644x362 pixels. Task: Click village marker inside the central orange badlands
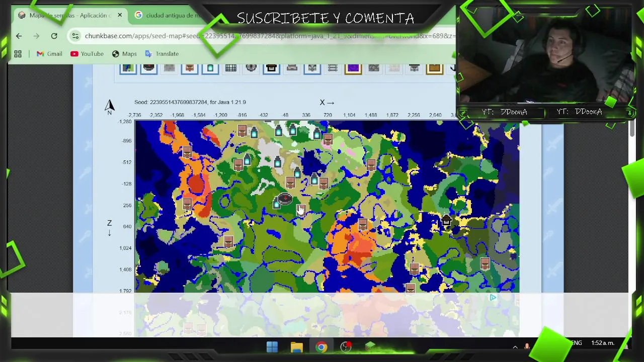[363, 225]
